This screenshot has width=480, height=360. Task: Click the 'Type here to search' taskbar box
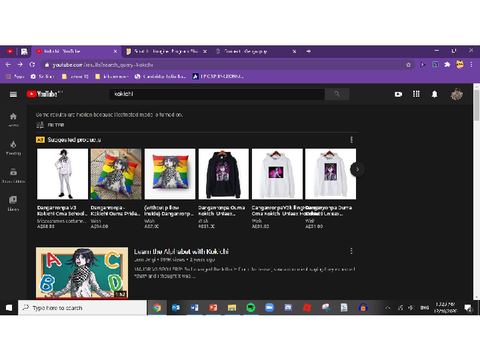[x=82, y=308]
